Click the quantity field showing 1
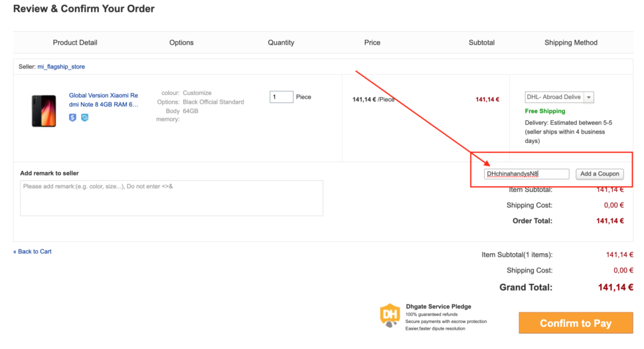Image resolution: width=644 pixels, height=349 pixels. tap(282, 97)
